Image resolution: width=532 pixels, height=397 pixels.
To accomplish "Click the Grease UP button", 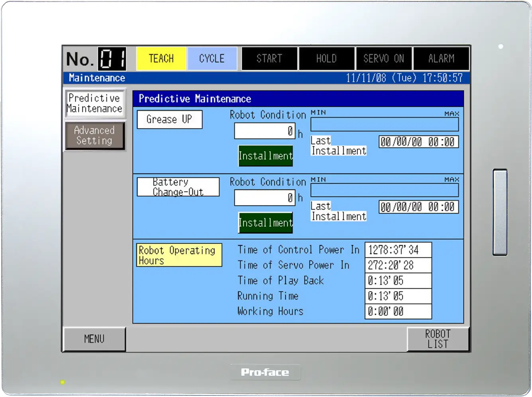I will (x=169, y=119).
